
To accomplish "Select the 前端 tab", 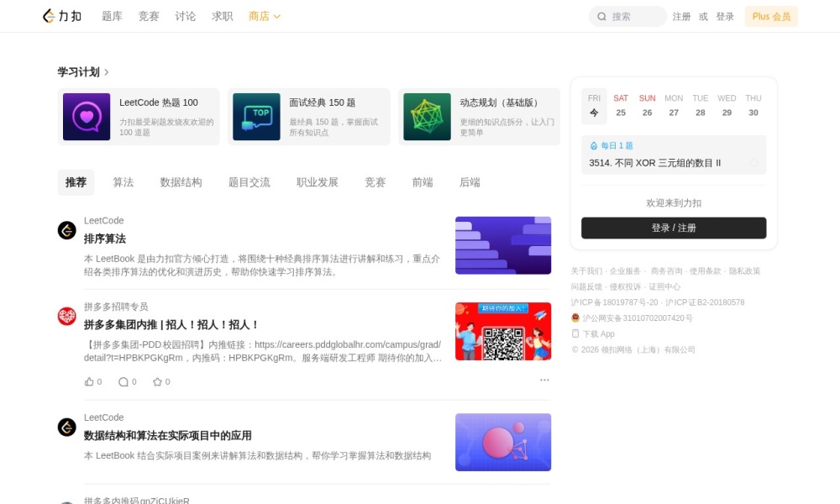I will [423, 182].
